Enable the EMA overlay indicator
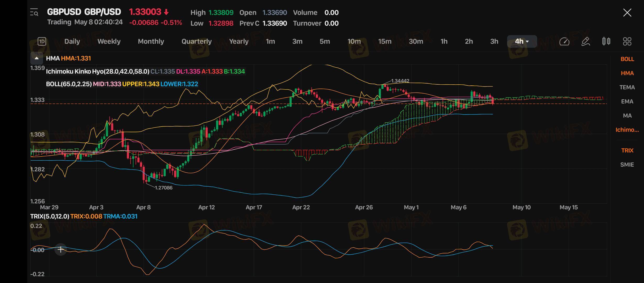 [627, 101]
